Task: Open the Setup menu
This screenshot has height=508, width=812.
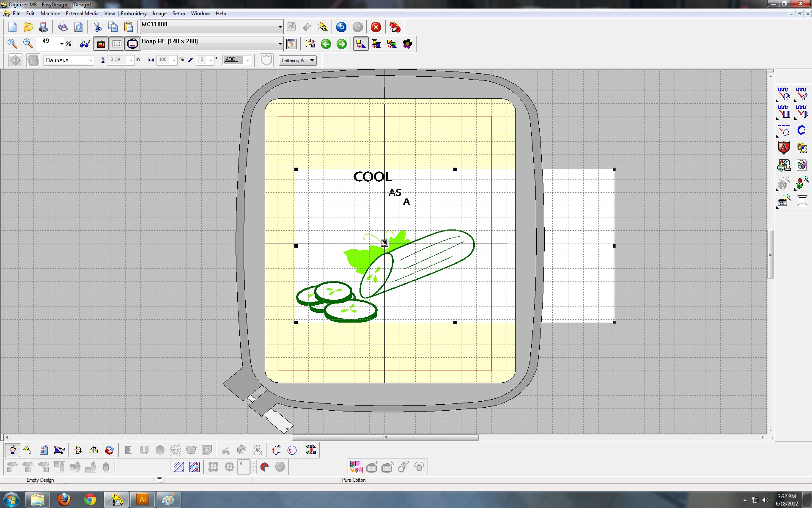Action: [178, 14]
